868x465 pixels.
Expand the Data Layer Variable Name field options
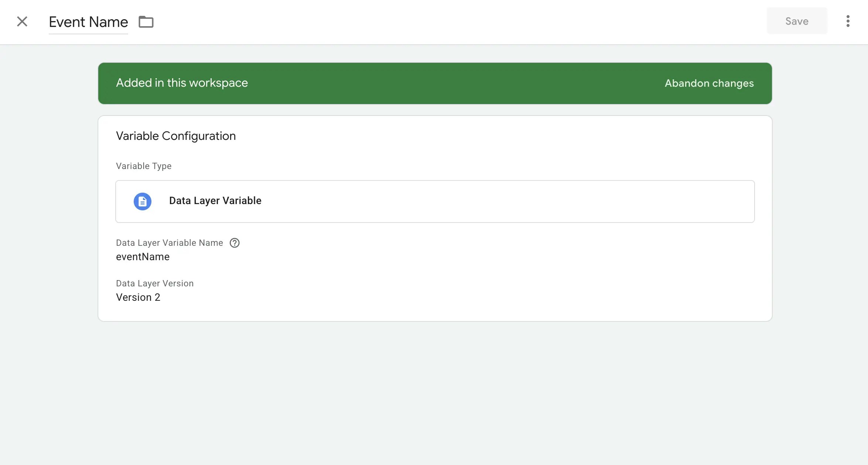(143, 256)
